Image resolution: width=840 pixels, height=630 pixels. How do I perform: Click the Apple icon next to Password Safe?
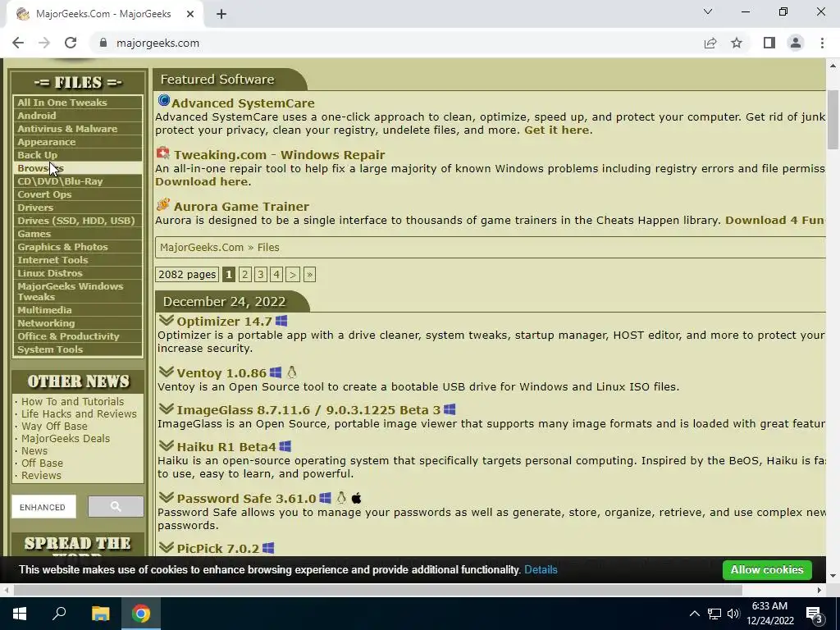coord(356,498)
